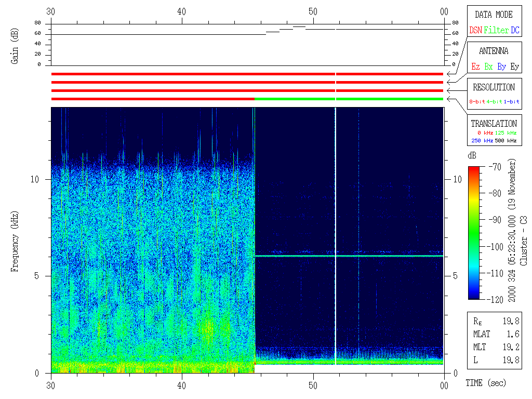
Task: Select the green Filter data mode label
Action: tap(496, 31)
